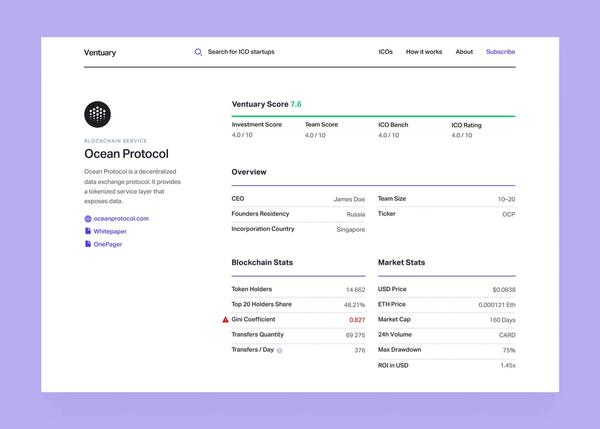This screenshot has height=429, width=600.
Task: Click the Ventuary Score 7.6 heading
Action: tap(266, 104)
